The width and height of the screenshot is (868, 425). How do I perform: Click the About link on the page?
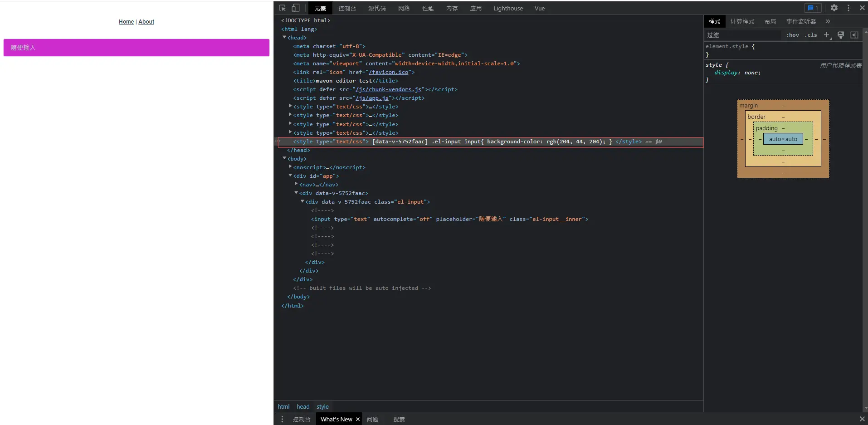[146, 22]
